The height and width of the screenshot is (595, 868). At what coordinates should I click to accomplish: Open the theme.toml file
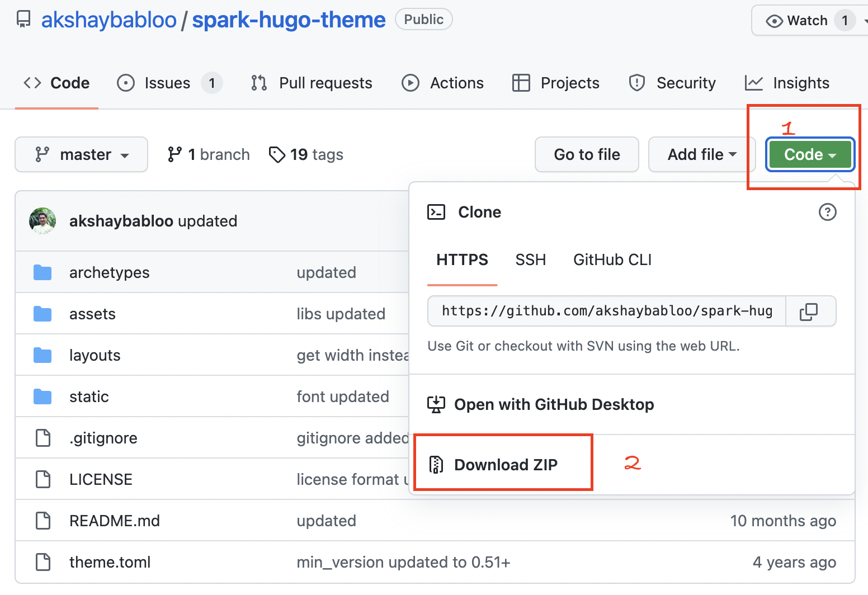click(110, 562)
